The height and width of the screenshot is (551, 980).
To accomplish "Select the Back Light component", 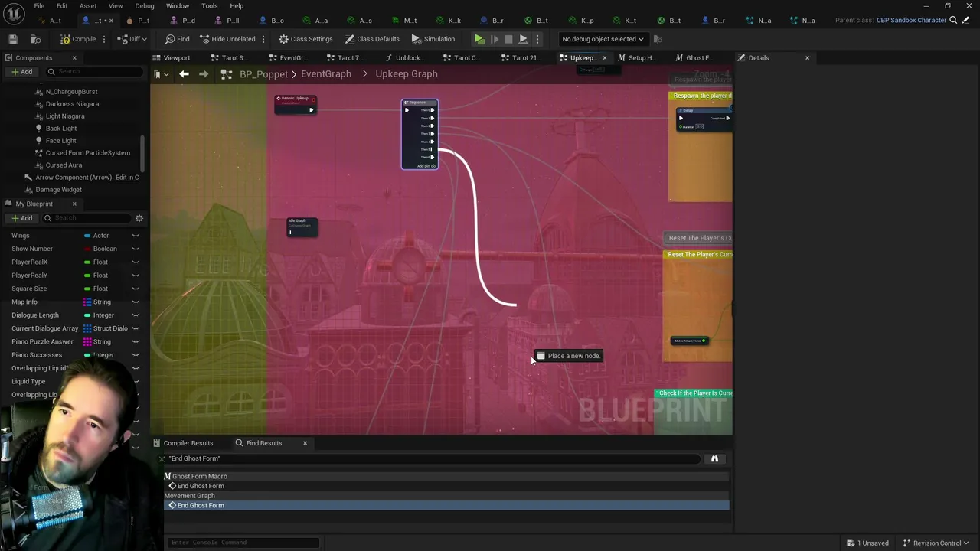I will click(x=61, y=129).
